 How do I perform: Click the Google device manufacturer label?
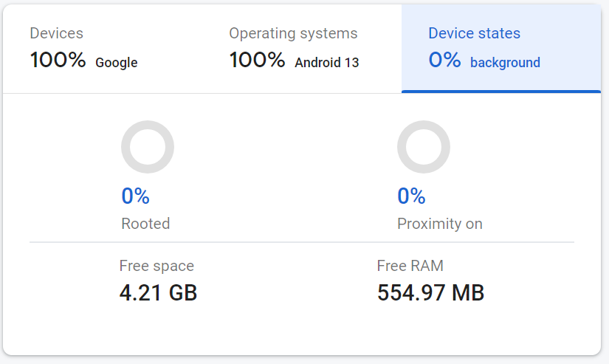click(117, 63)
